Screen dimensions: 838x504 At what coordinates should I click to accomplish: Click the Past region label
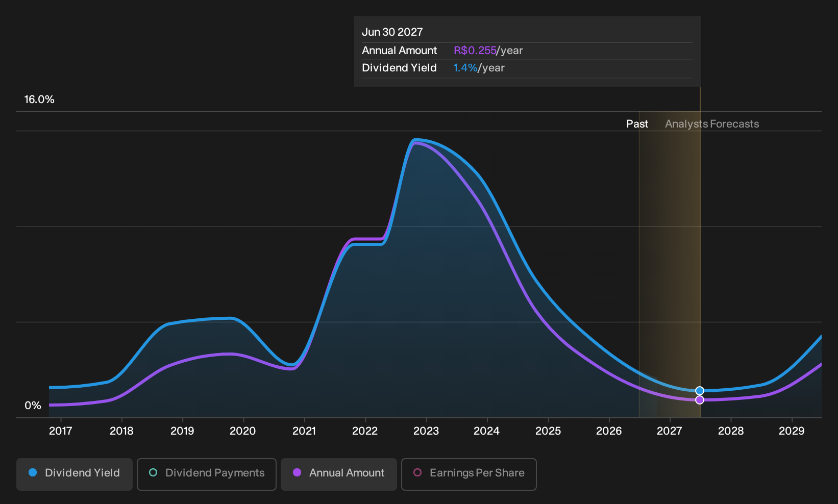pos(637,124)
